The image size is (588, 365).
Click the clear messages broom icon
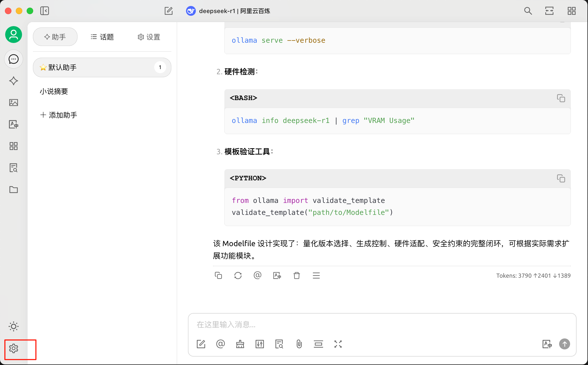[240, 344]
